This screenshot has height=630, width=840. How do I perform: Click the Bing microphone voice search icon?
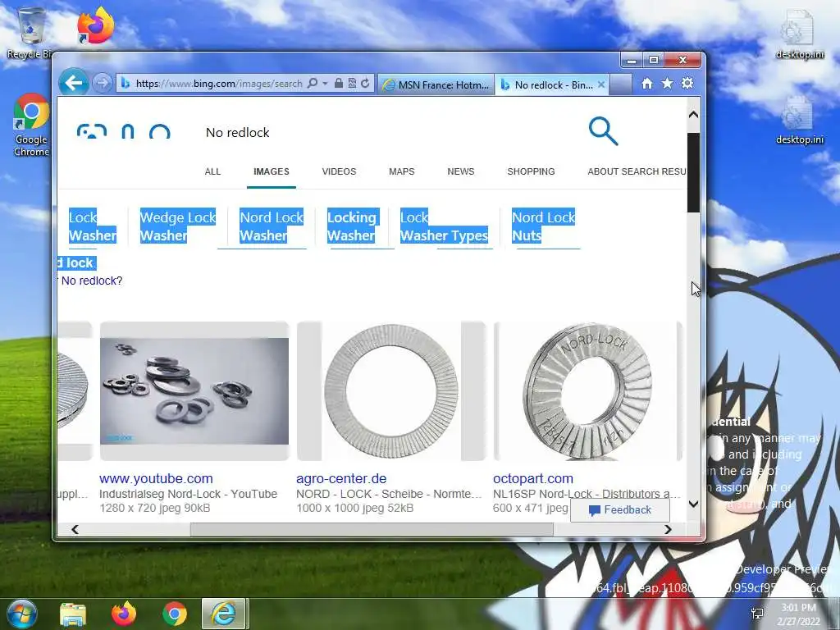click(127, 131)
